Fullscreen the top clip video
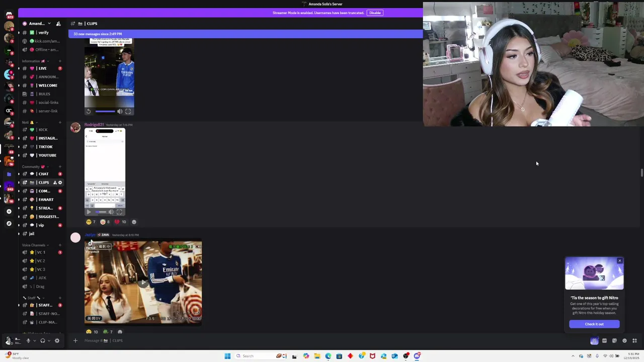 tap(128, 112)
